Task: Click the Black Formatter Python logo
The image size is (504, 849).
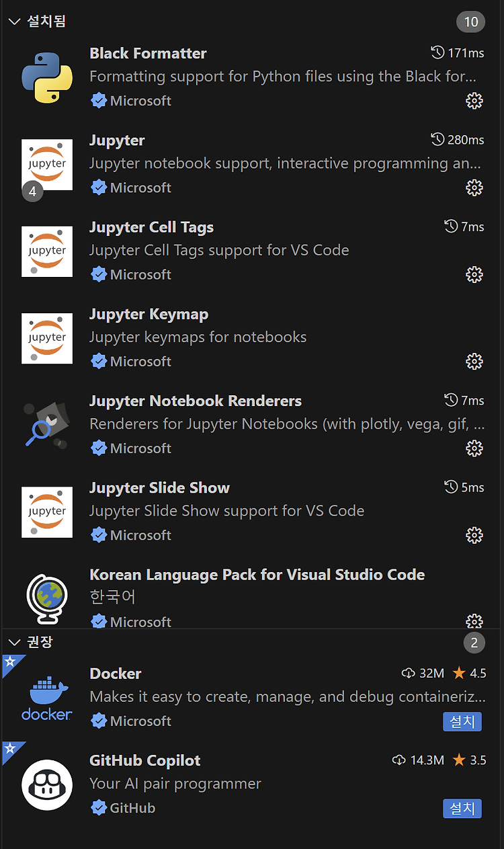Action: coord(47,77)
